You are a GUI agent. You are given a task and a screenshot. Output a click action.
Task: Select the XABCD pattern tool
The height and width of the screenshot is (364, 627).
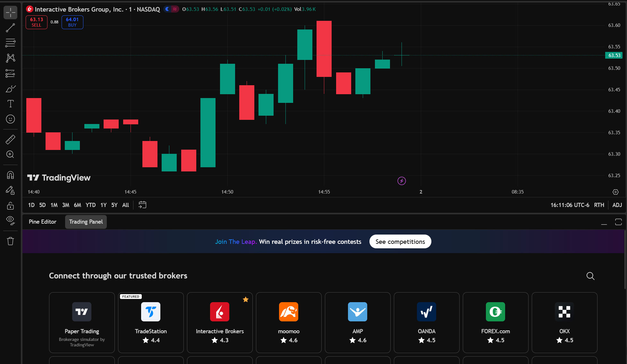(10, 58)
